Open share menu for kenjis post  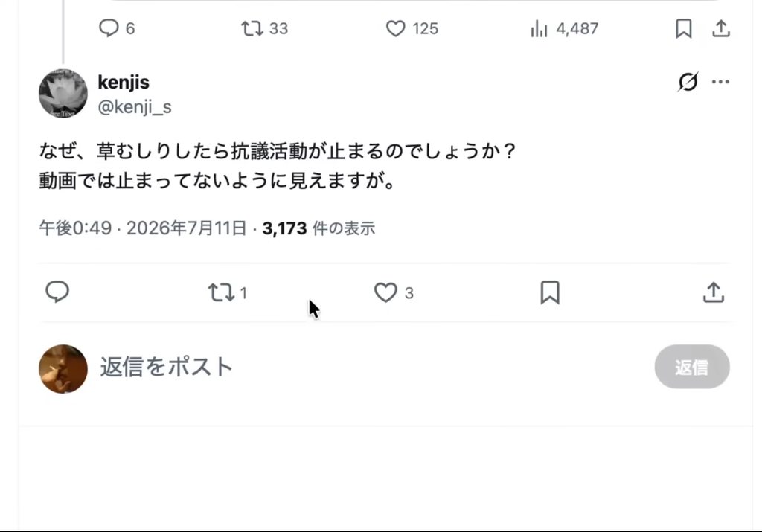(714, 292)
